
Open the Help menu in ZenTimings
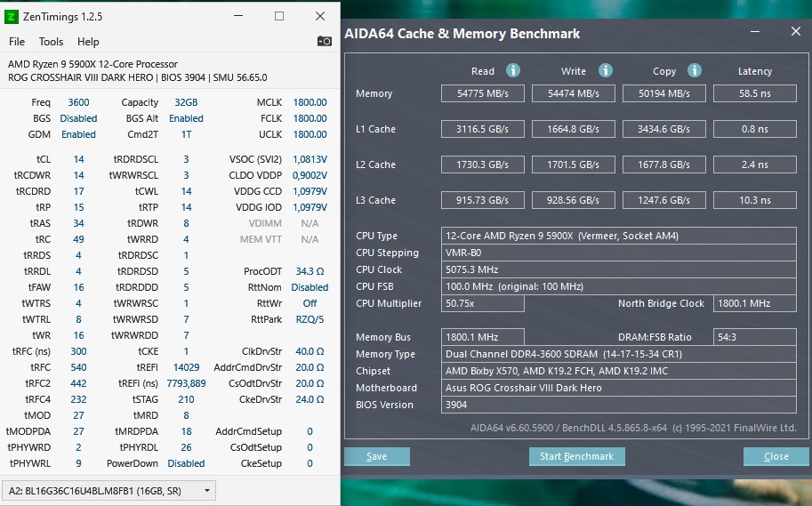click(88, 42)
